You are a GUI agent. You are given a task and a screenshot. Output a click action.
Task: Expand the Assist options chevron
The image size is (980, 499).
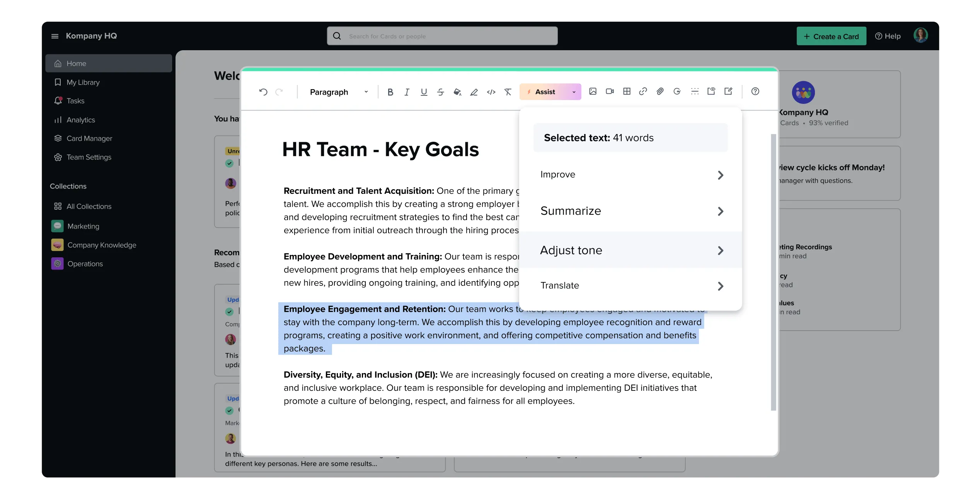coord(573,92)
